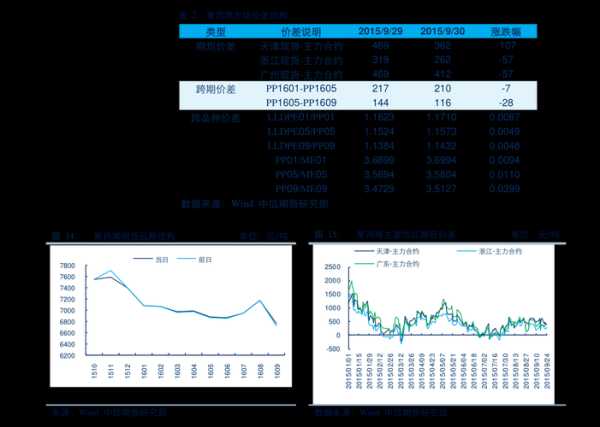Click the 1510 x-axis label on left chart
This screenshot has width=600, height=427.
pos(95,372)
